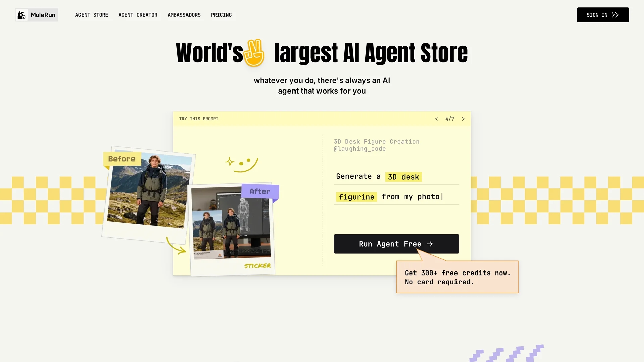
Task: Click the '4/7' prompt counter
Action: pos(450,119)
